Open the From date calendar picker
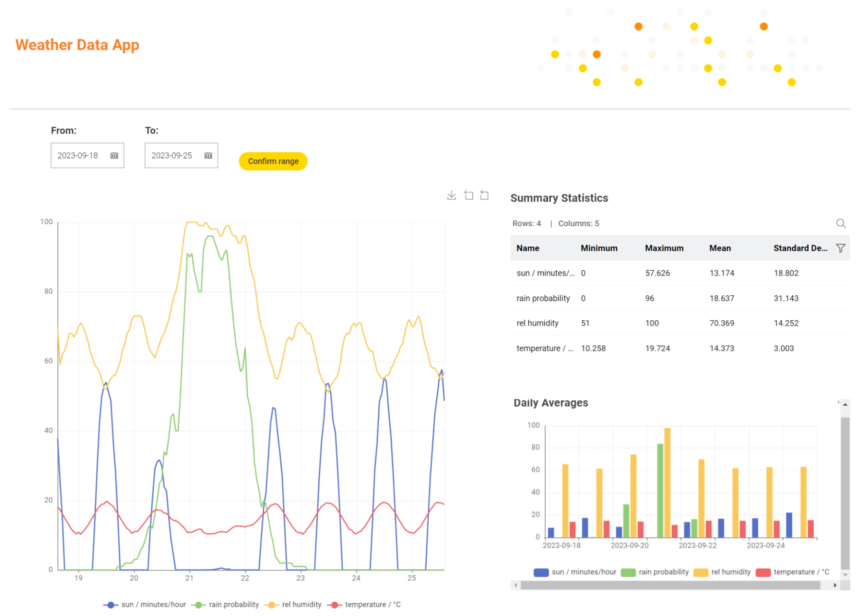Screen dimensions: 863x616 (x=114, y=155)
